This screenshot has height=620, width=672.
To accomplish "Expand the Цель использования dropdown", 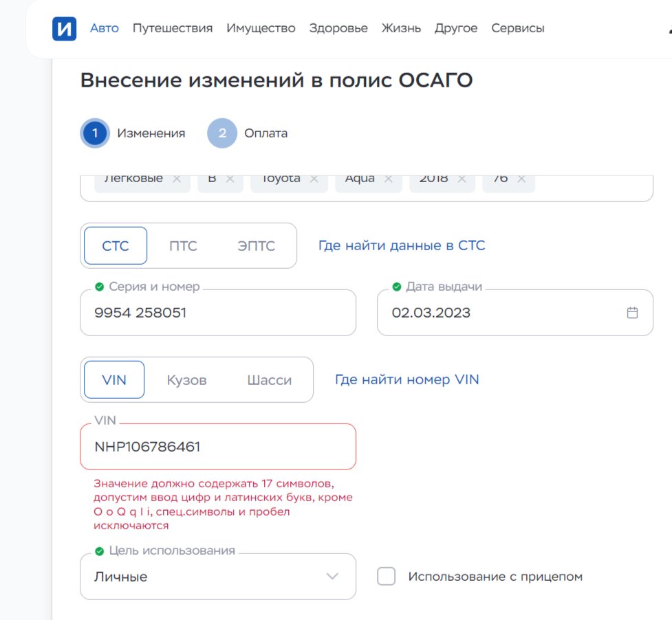I will coord(332,576).
